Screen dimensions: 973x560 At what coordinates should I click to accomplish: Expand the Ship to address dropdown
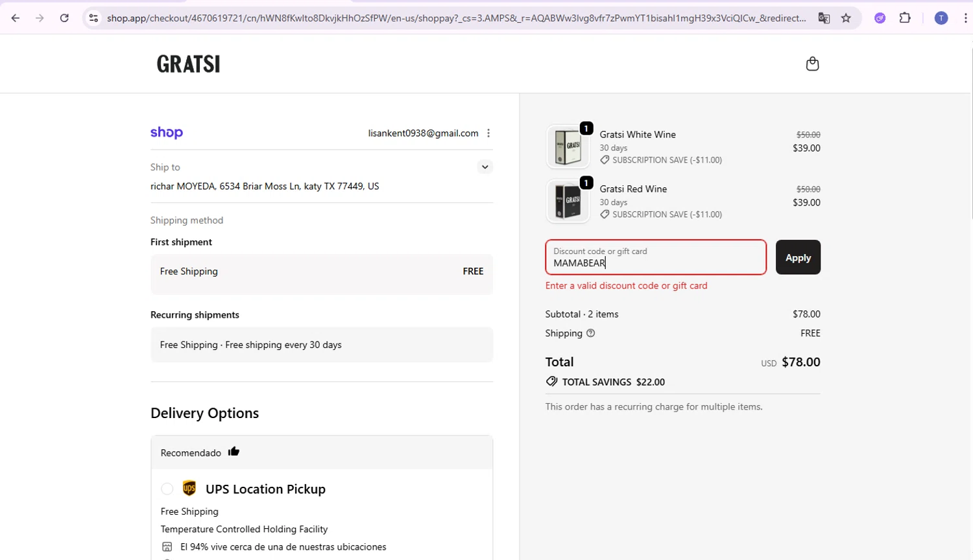(x=485, y=167)
